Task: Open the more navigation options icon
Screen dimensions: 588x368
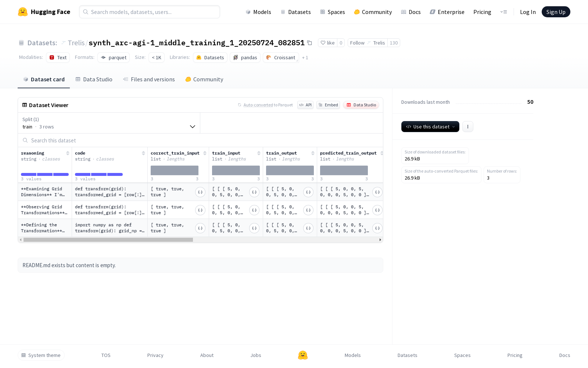Action: (x=503, y=12)
